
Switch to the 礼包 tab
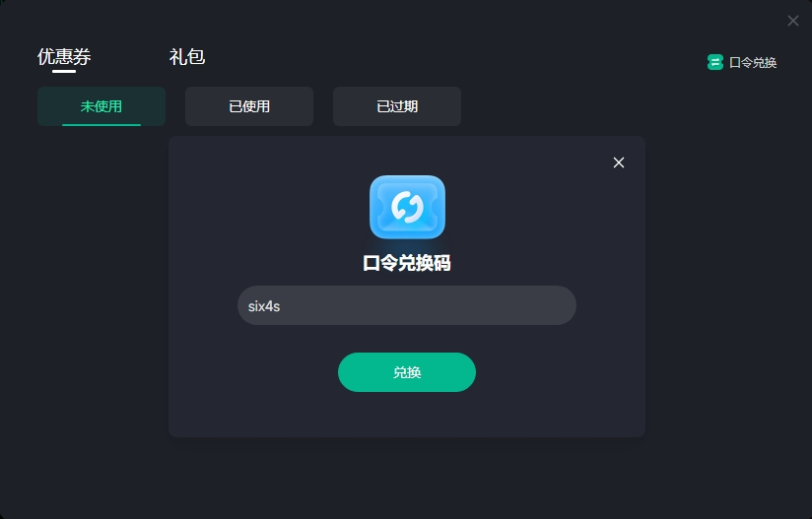coord(187,56)
